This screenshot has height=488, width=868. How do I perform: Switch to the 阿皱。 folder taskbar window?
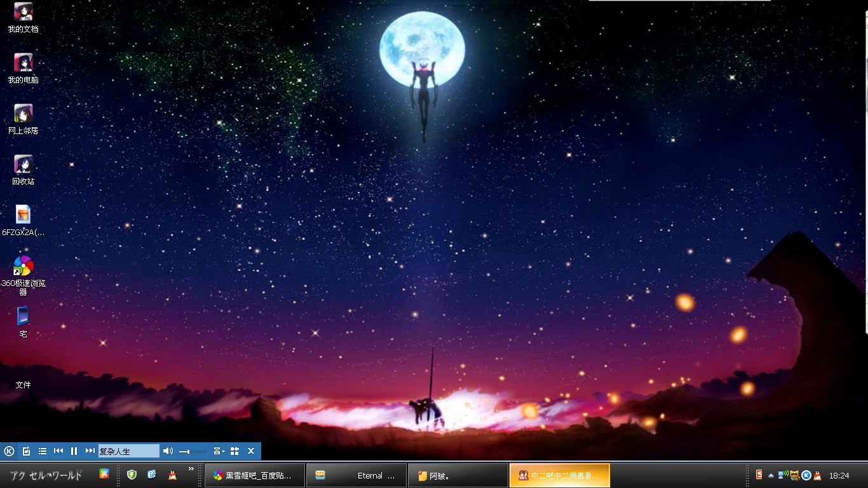(458, 475)
